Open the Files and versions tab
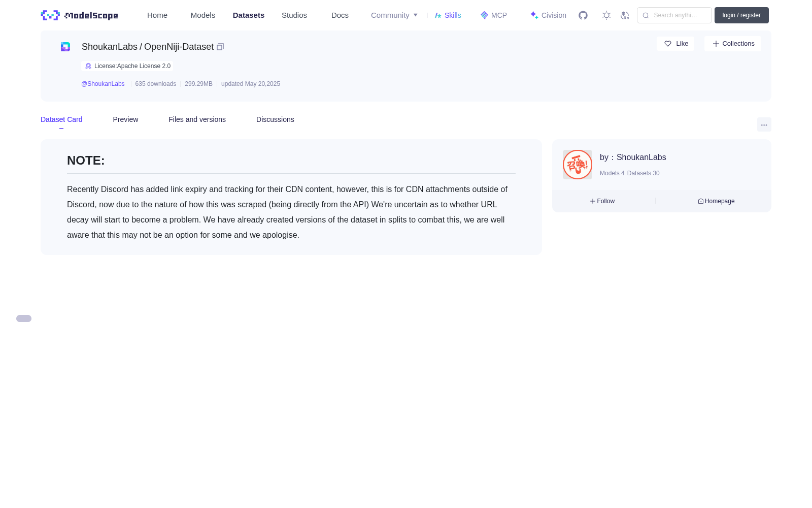Viewport: 812px width, 508px height. (x=197, y=119)
